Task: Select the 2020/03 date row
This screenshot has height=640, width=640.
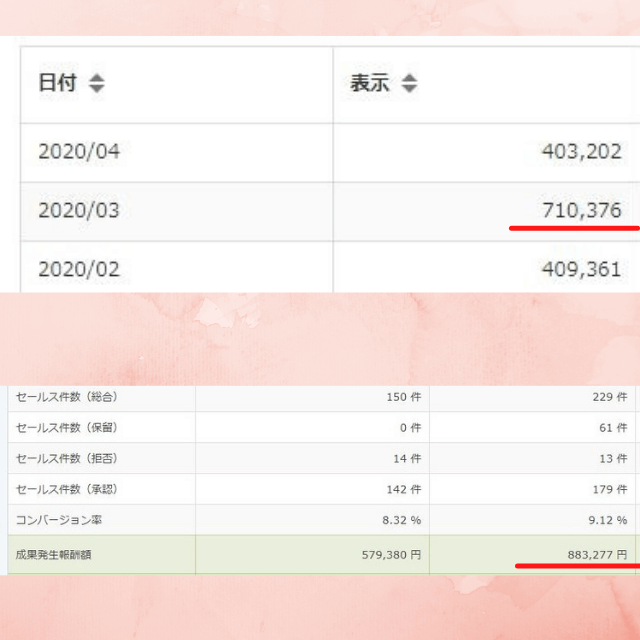Action: tap(79, 211)
